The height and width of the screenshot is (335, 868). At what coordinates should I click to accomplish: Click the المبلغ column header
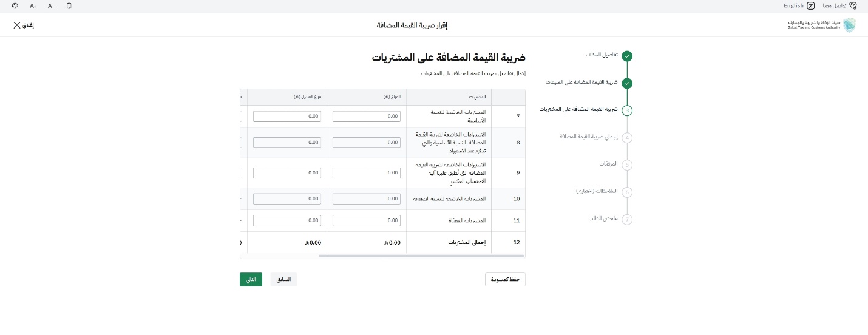(x=367, y=97)
